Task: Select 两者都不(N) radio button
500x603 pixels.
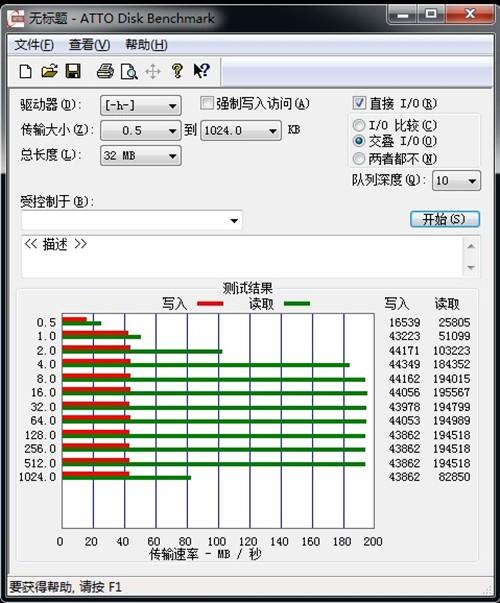Action: 358,158
